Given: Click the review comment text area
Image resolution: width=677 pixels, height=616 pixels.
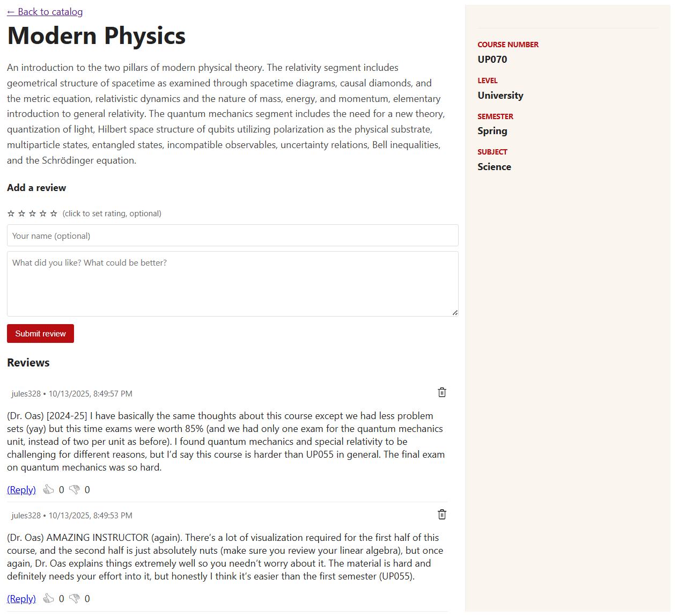Looking at the screenshot, I should [x=232, y=283].
